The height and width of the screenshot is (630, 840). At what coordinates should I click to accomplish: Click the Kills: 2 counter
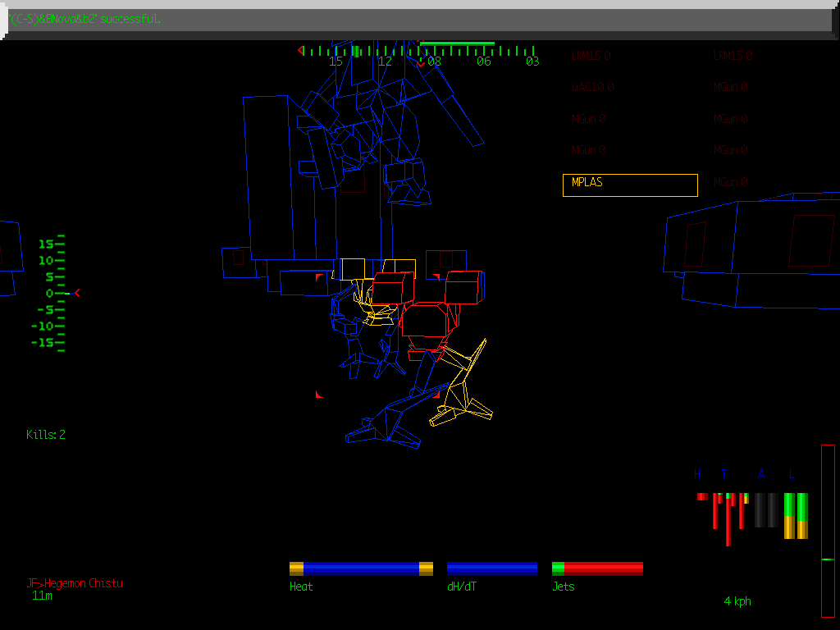(47, 435)
